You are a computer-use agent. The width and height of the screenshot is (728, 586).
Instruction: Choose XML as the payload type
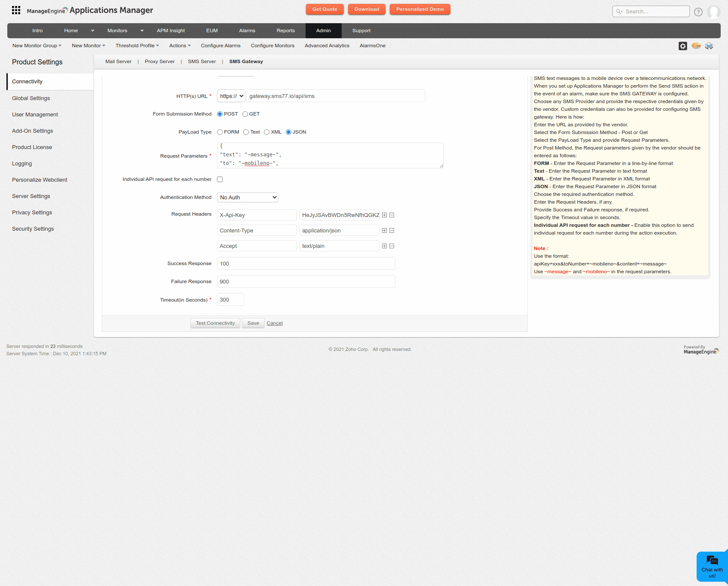tap(267, 132)
